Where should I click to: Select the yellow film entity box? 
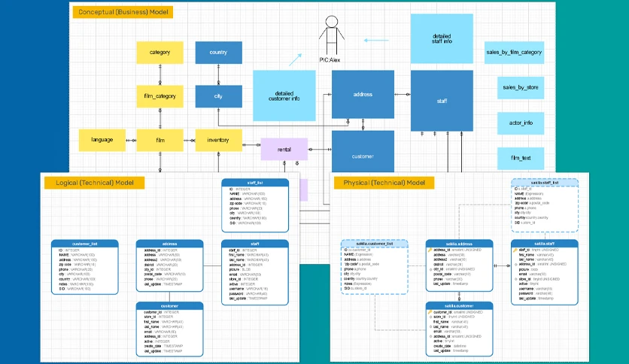point(160,140)
